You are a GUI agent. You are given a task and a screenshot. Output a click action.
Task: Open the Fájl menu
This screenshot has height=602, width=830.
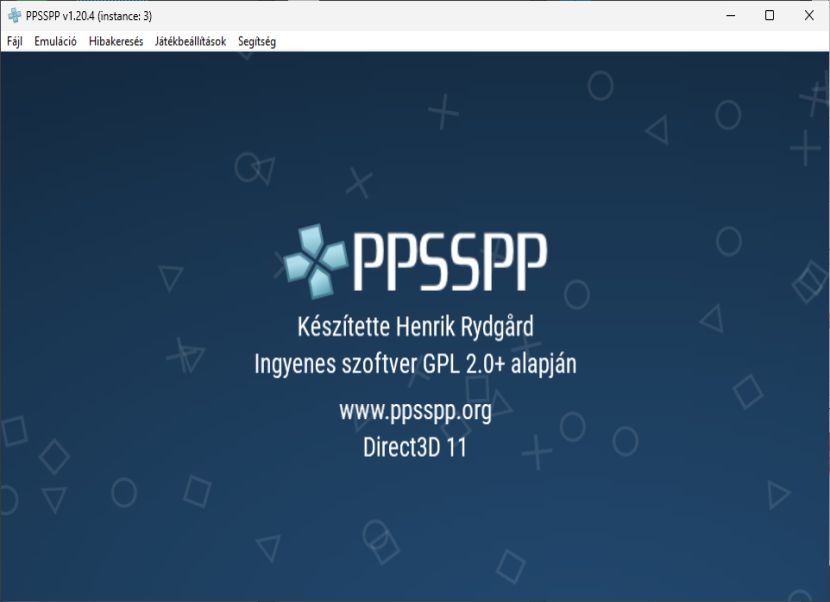(x=15, y=41)
